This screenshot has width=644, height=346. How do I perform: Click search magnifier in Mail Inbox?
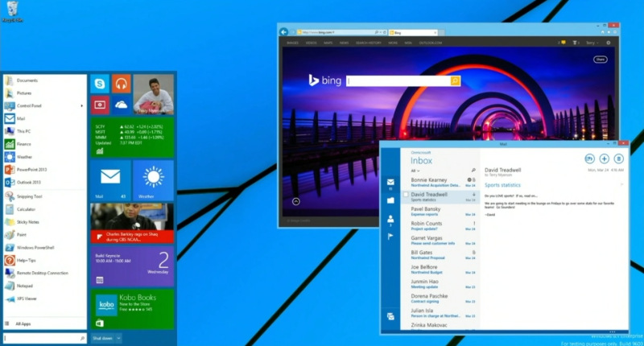473,170
